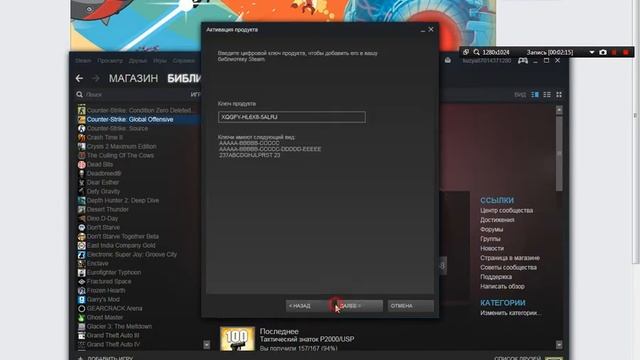Minimize the Активация продукта dialog

click(423, 30)
